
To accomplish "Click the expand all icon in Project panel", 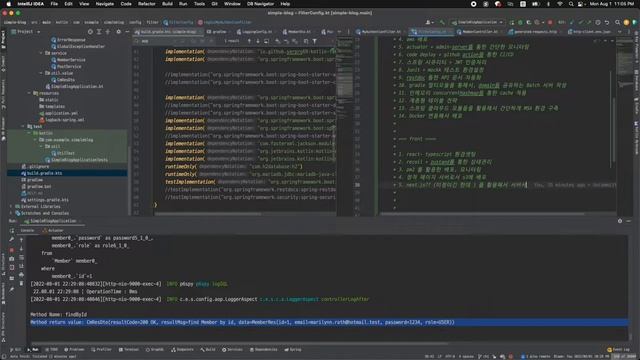I will 99,31.
